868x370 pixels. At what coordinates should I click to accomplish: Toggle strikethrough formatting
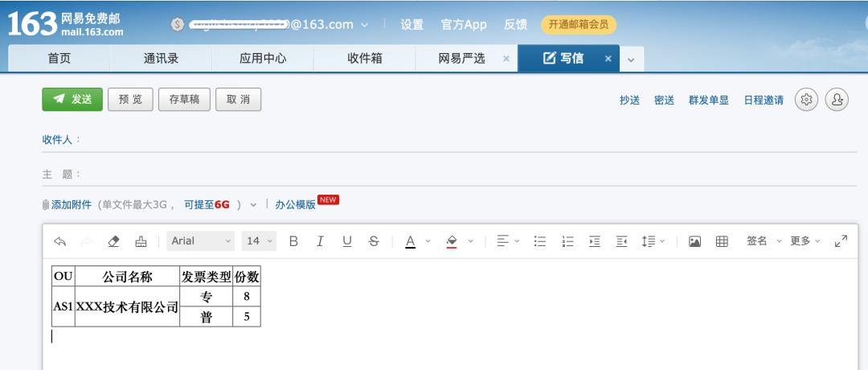click(x=375, y=241)
